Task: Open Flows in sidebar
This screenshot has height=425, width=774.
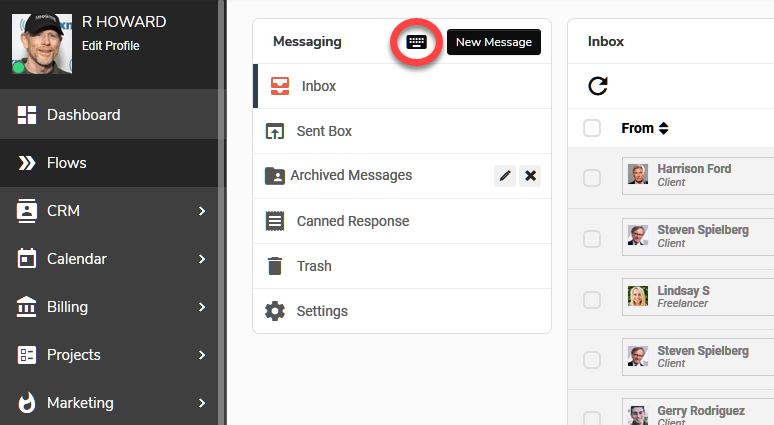Action: click(x=109, y=163)
